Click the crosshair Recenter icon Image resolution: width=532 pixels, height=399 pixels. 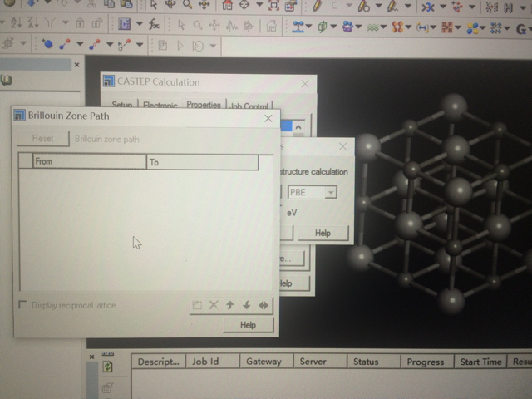tap(244, 5)
